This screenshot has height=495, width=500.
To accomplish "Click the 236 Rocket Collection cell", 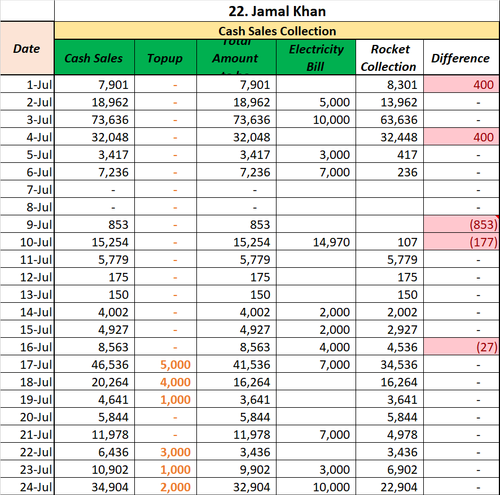I will (389, 172).
